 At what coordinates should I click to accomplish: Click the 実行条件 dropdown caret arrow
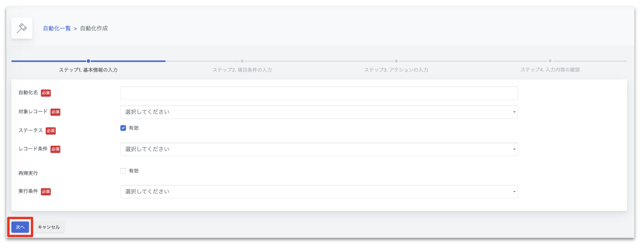(514, 192)
